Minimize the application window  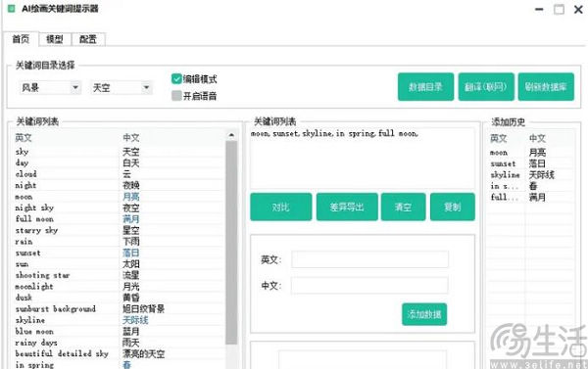(539, 10)
